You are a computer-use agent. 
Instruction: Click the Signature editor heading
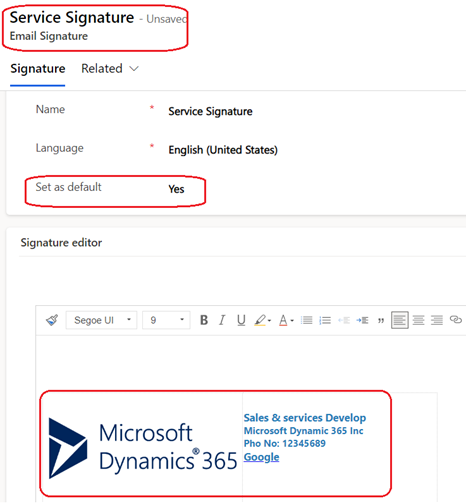click(x=61, y=243)
